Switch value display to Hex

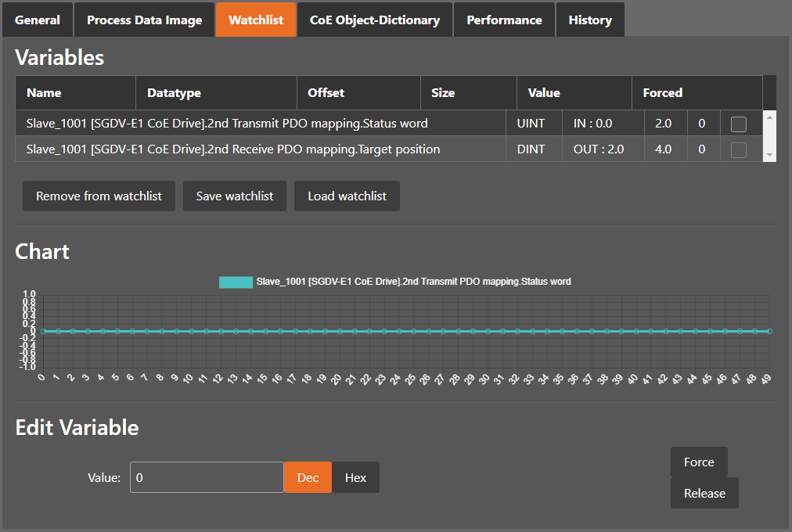[356, 476]
